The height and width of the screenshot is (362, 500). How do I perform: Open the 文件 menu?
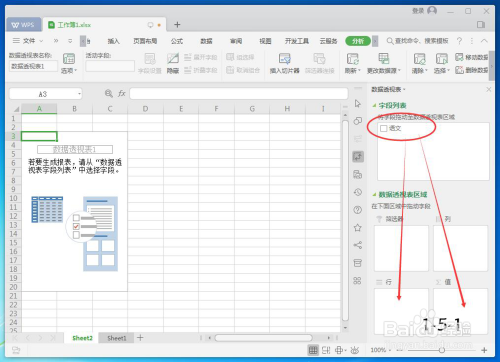click(28, 41)
